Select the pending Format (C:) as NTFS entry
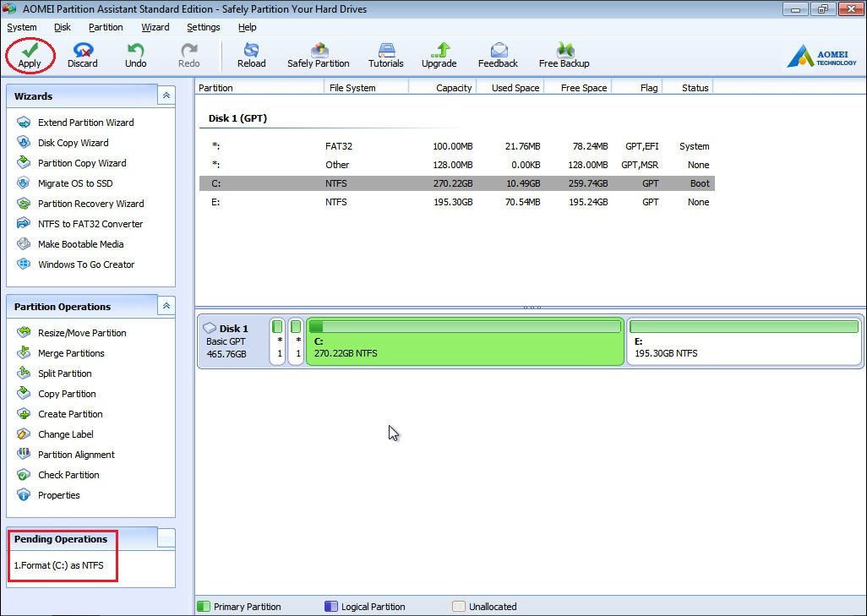The image size is (867, 616). coord(59,565)
